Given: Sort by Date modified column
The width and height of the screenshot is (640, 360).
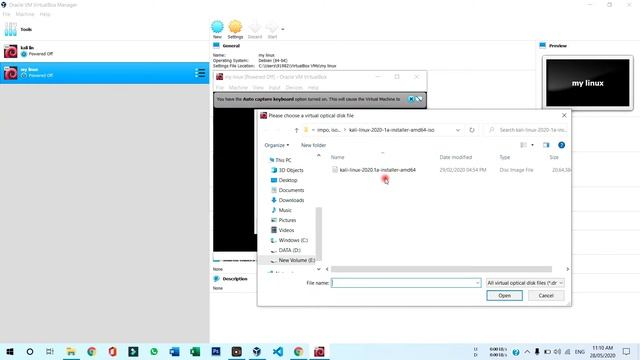Looking at the screenshot, I should pyautogui.click(x=456, y=157).
